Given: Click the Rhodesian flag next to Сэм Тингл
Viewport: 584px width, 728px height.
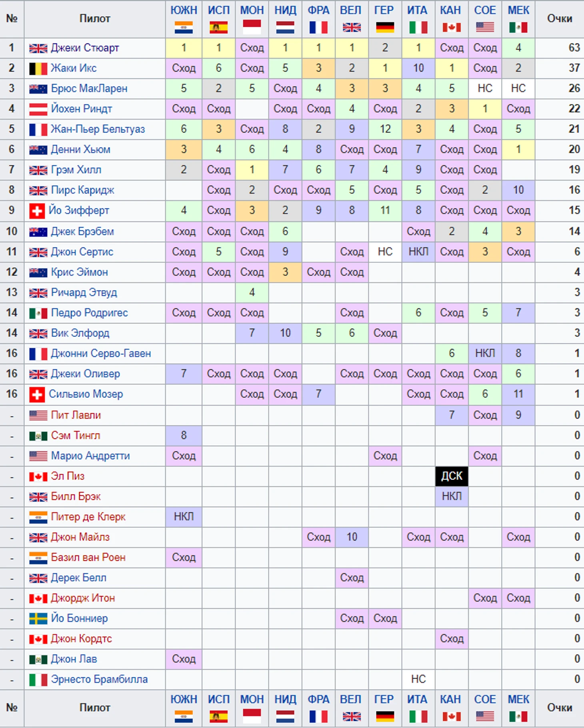Looking at the screenshot, I should click(x=38, y=436).
